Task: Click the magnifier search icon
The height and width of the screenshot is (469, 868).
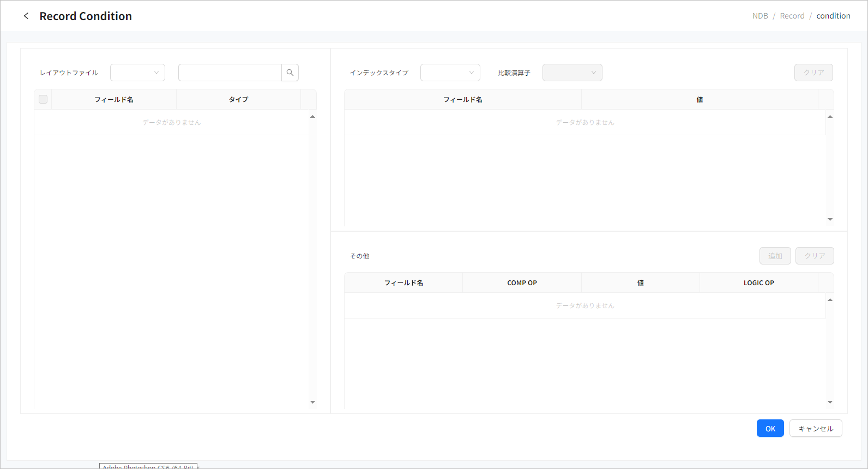Action: [290, 73]
